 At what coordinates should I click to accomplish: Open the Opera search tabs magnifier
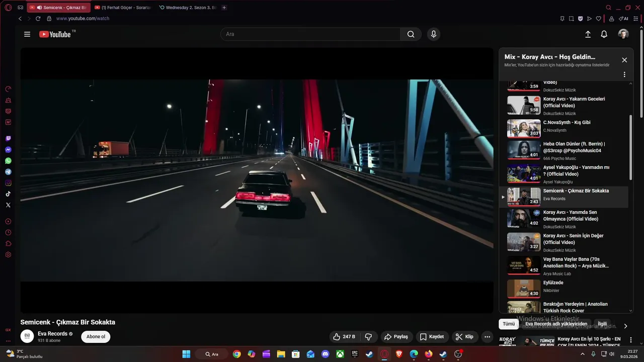point(608,8)
